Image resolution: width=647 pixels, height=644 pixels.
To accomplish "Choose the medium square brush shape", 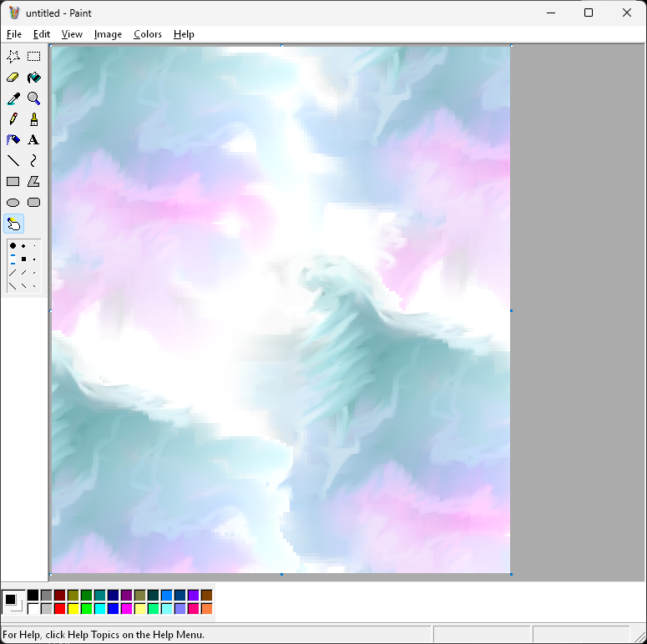I will [23, 259].
